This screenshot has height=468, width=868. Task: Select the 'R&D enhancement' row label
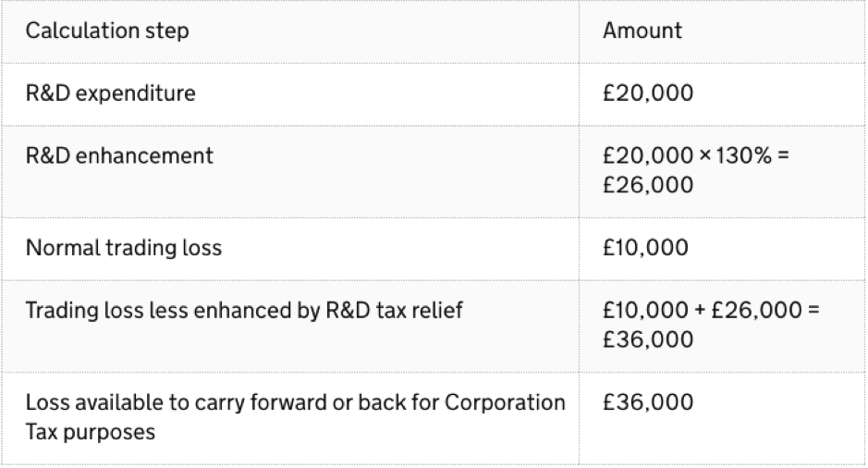point(119,155)
